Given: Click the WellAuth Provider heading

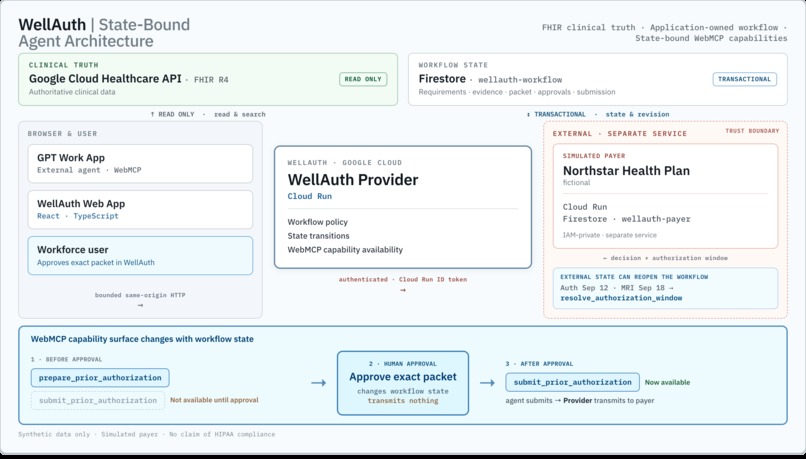Looking at the screenshot, I should pos(353,180).
